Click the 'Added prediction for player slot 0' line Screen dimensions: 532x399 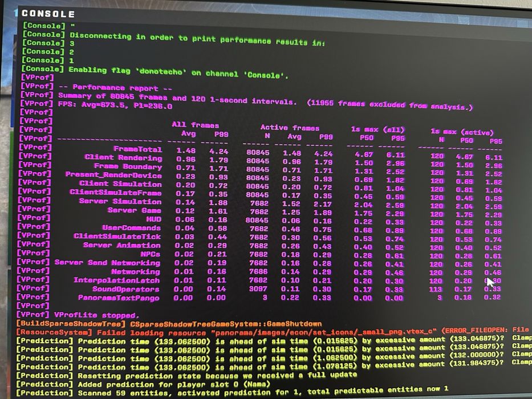click(x=144, y=384)
